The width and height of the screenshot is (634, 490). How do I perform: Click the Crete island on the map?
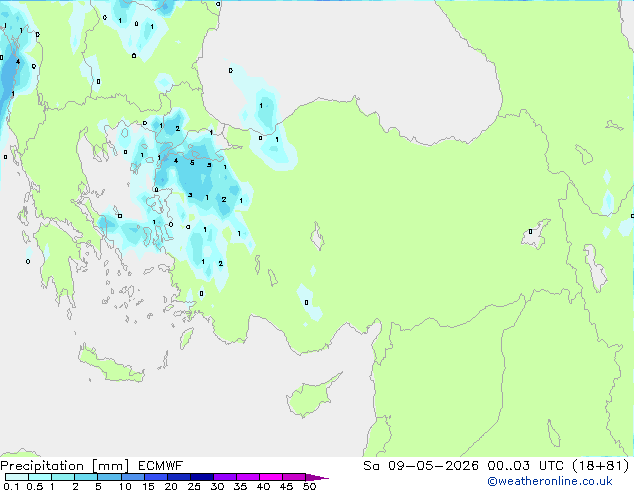[111, 364]
